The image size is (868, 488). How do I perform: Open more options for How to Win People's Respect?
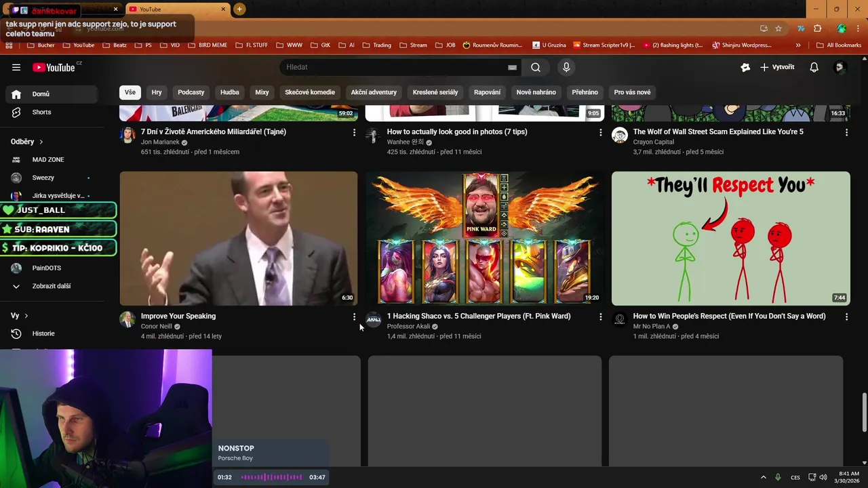(846, 317)
